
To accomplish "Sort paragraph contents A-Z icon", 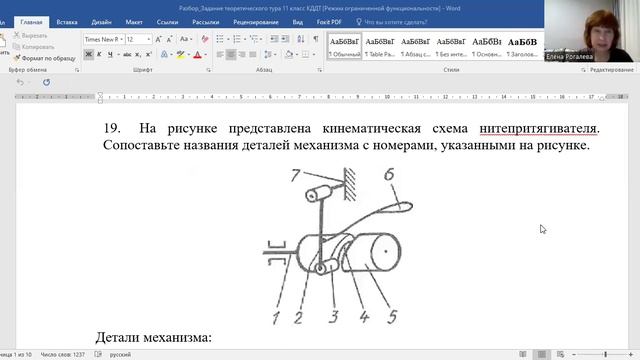I will click(301, 39).
